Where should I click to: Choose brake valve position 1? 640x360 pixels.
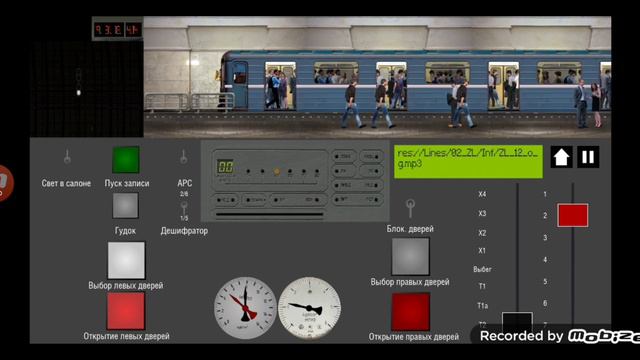(x=545, y=194)
